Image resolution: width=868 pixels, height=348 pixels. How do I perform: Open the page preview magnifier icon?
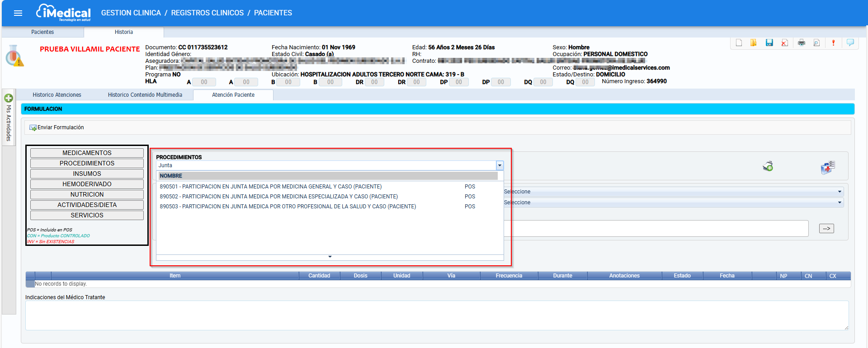click(816, 43)
